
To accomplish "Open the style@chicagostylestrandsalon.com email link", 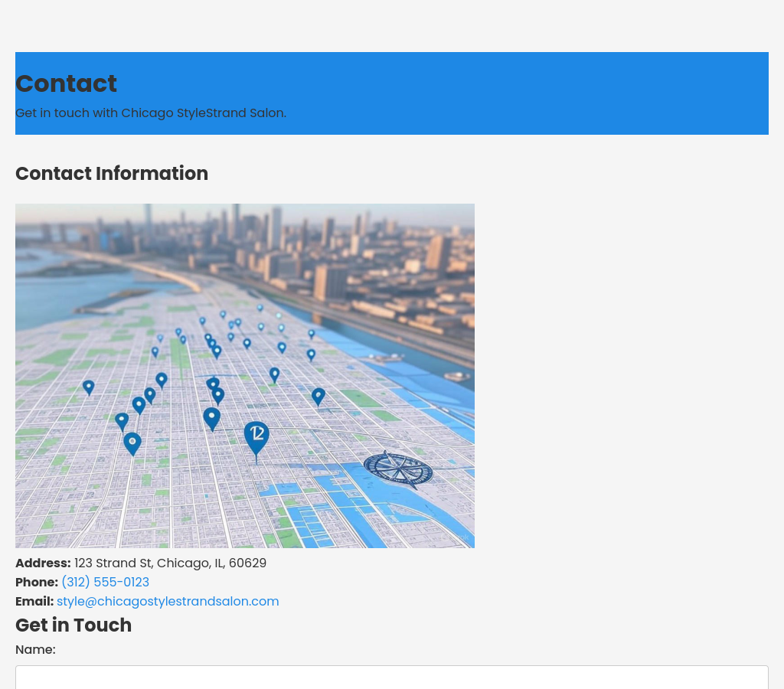I will (x=168, y=601).
